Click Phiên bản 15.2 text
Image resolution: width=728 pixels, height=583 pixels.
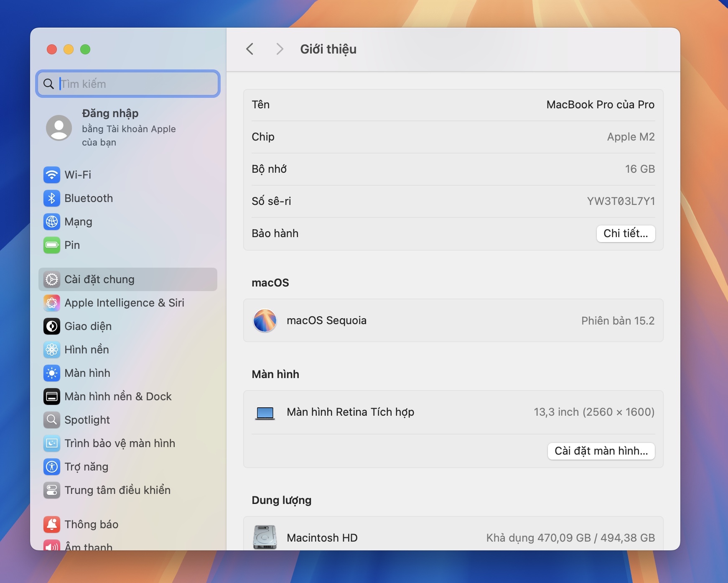tap(618, 321)
